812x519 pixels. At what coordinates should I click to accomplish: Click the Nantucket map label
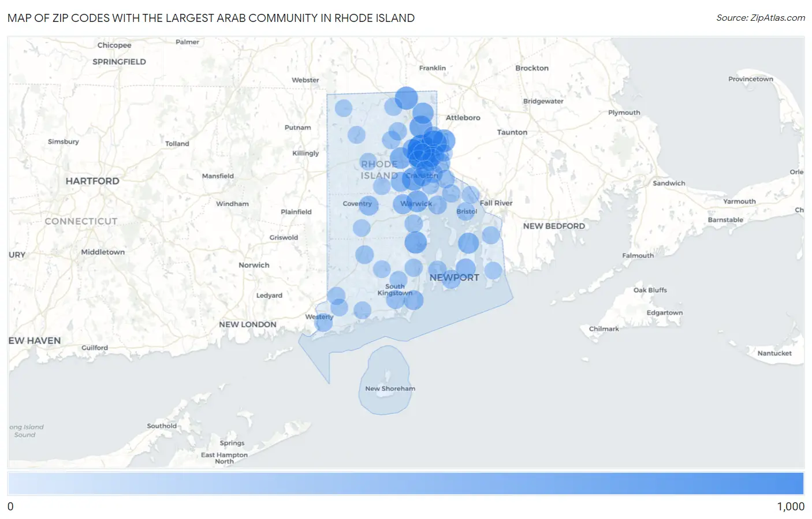pyautogui.click(x=774, y=353)
